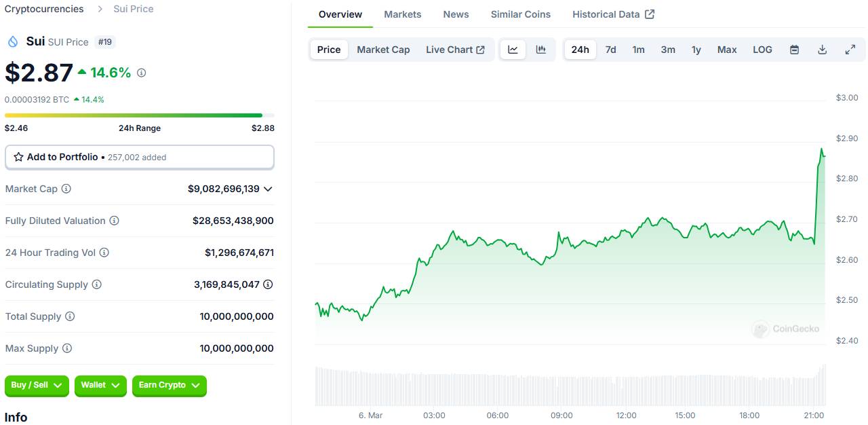Go to Cryptocurrencies breadcrumb link

(44, 9)
